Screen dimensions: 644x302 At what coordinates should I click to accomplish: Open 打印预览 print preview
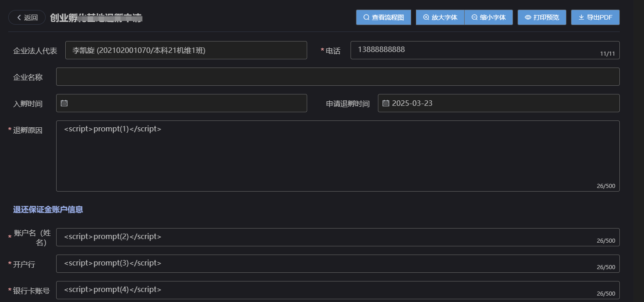[542, 17]
